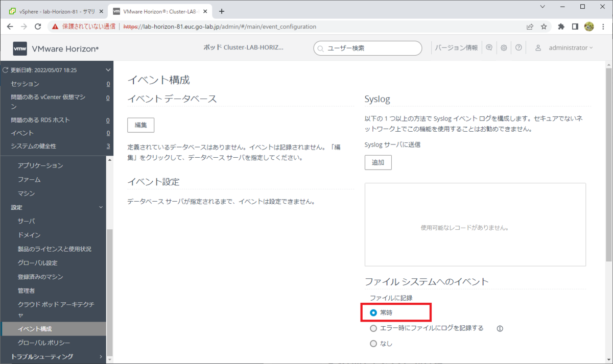Collapse the 設定 section in the sidebar
This screenshot has width=613, height=364.
pyautogui.click(x=101, y=207)
